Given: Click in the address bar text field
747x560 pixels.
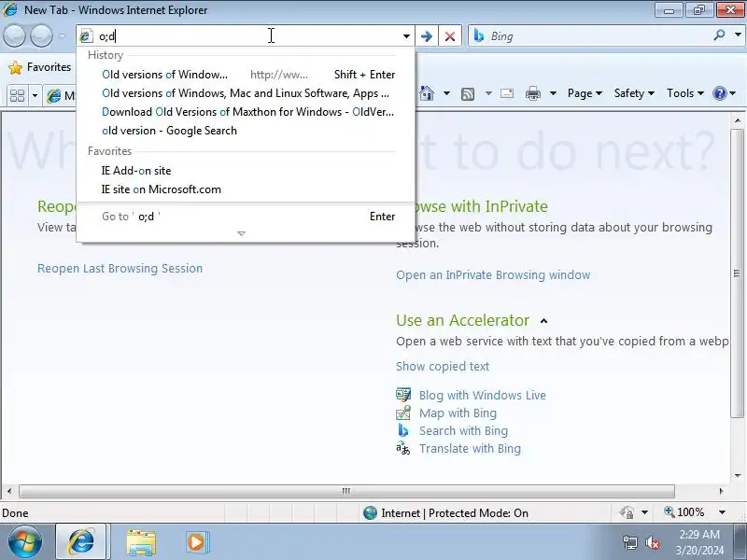Looking at the screenshot, I should tap(247, 36).
